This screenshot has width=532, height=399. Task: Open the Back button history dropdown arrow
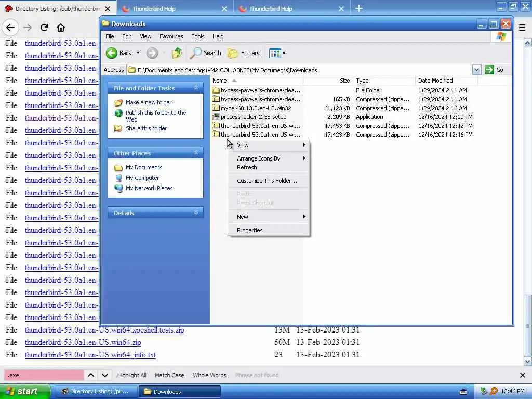pyautogui.click(x=138, y=53)
